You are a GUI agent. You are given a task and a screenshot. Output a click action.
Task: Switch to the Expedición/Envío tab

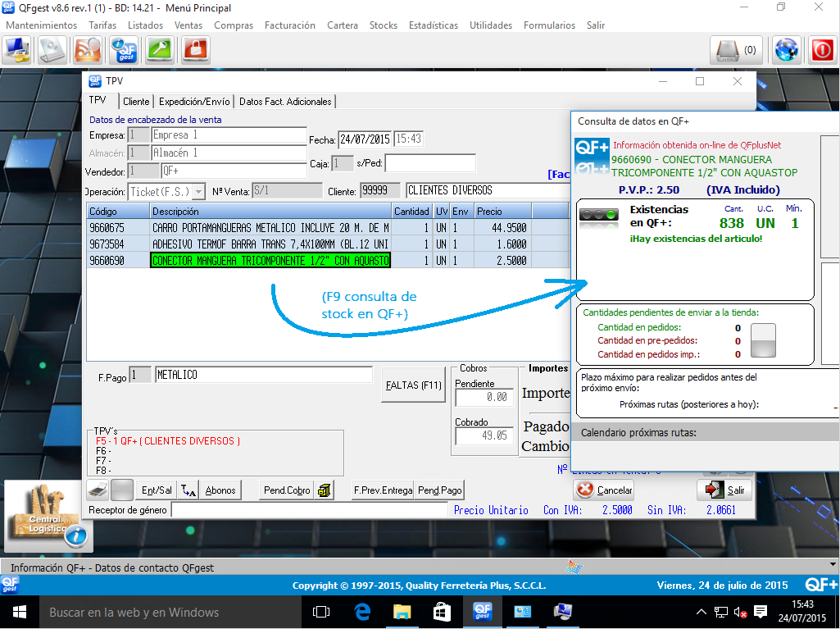(x=194, y=102)
